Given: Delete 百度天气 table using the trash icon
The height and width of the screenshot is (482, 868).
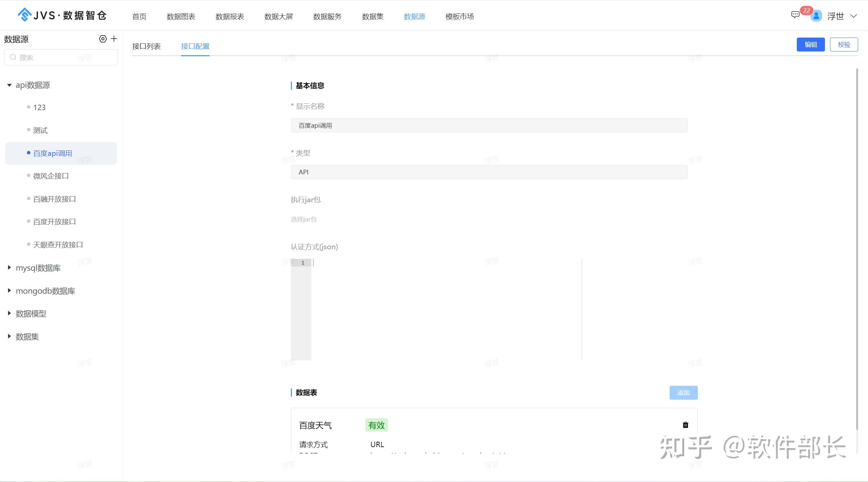Looking at the screenshot, I should pos(685,425).
